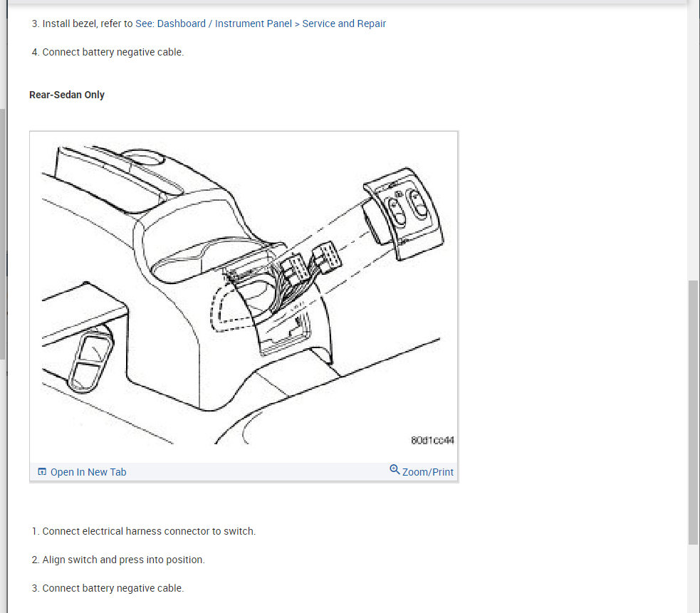
Task: Click the Open In New Tab icon
Action: [x=42, y=471]
